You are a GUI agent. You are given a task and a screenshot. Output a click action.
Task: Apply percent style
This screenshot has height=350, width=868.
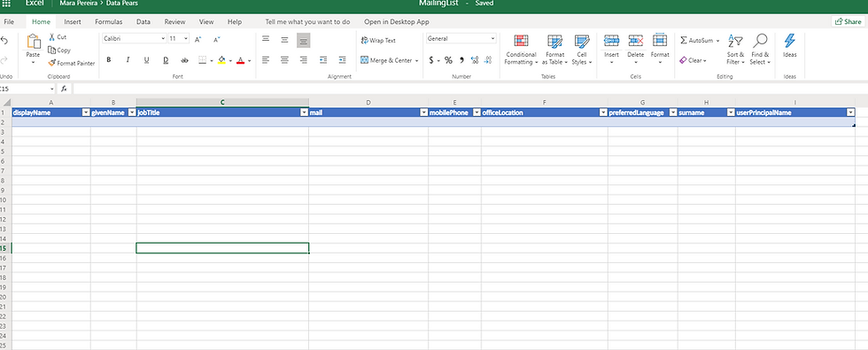[x=448, y=60]
